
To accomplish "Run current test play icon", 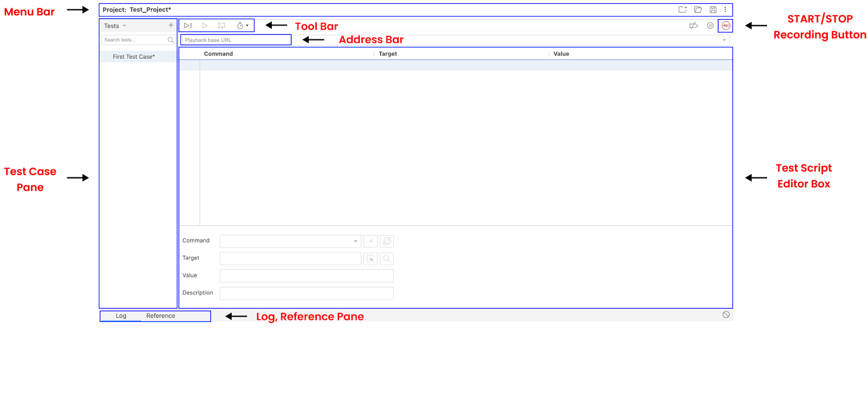I will pyautogui.click(x=205, y=26).
